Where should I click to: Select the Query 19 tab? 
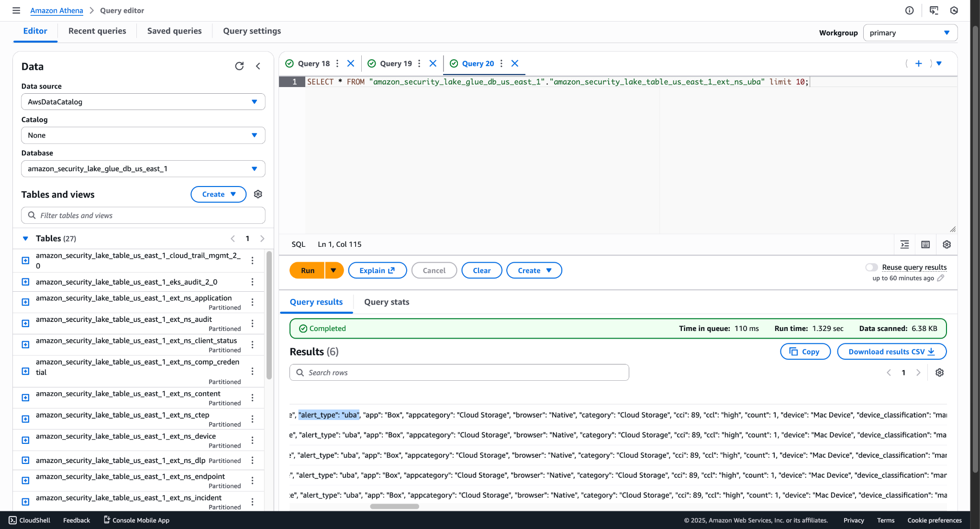(x=396, y=64)
